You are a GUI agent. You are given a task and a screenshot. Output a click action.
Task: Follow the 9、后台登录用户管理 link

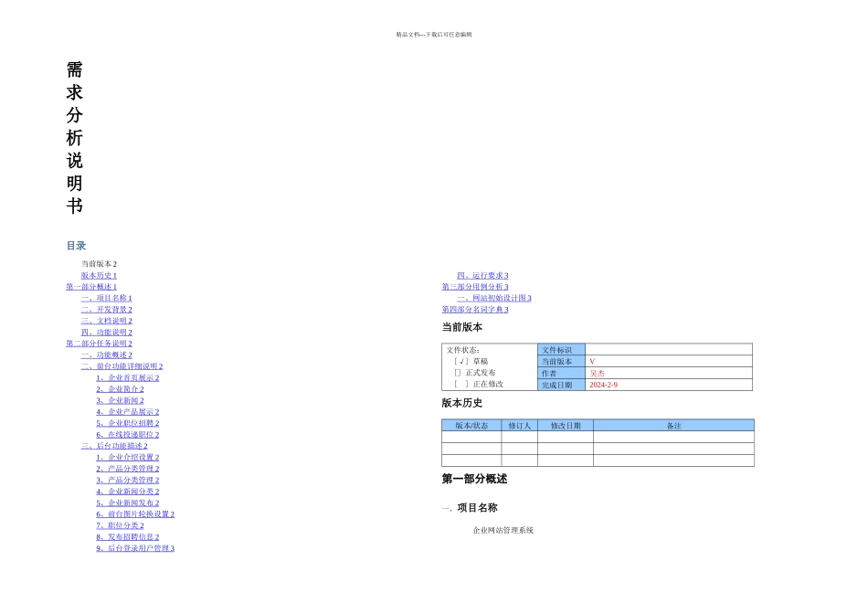click(135, 548)
